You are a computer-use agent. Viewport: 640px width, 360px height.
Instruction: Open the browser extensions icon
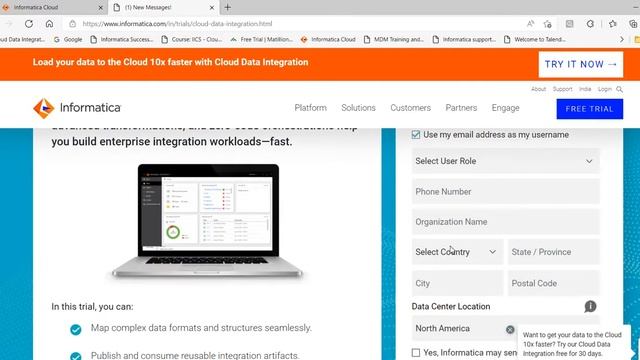(x=590, y=24)
